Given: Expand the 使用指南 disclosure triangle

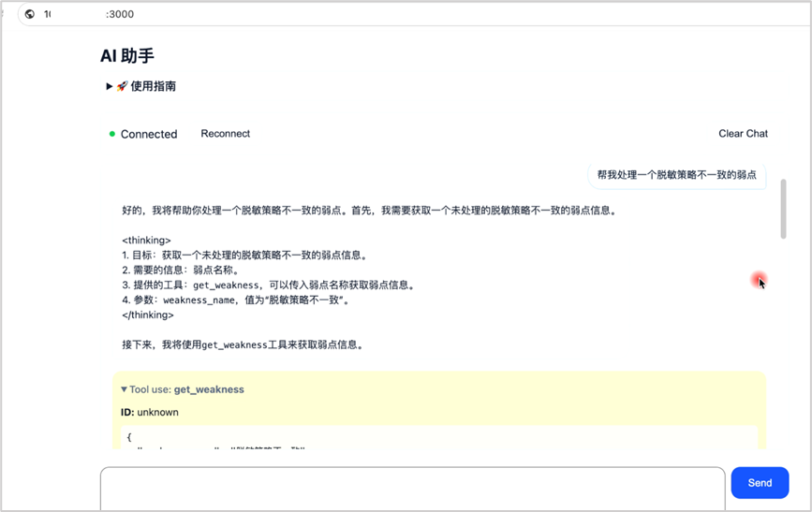Looking at the screenshot, I should point(110,86).
